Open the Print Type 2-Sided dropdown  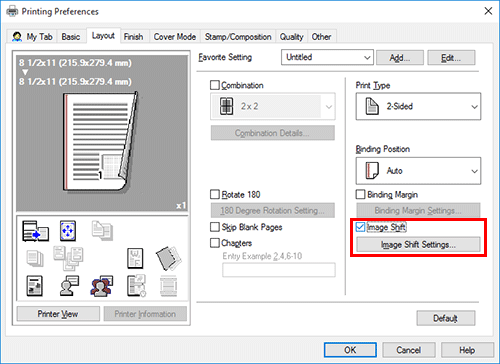(418, 106)
